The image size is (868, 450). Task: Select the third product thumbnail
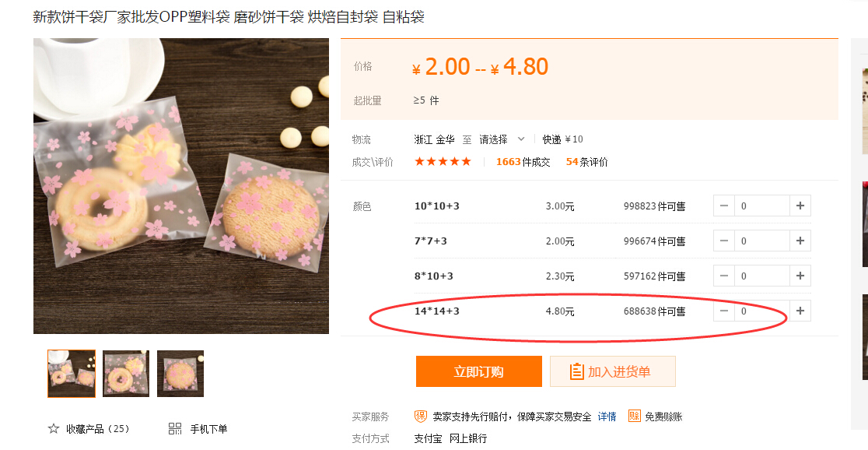(x=180, y=374)
